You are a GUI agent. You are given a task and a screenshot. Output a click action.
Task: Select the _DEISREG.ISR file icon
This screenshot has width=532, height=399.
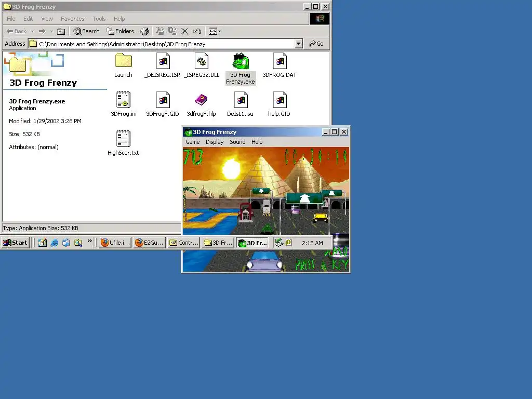(163, 61)
